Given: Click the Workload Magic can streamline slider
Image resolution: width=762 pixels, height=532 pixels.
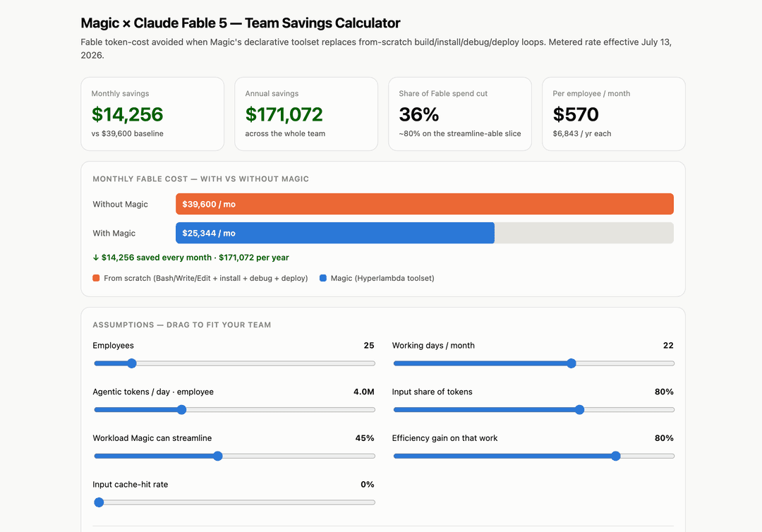Looking at the screenshot, I should pyautogui.click(x=234, y=456).
